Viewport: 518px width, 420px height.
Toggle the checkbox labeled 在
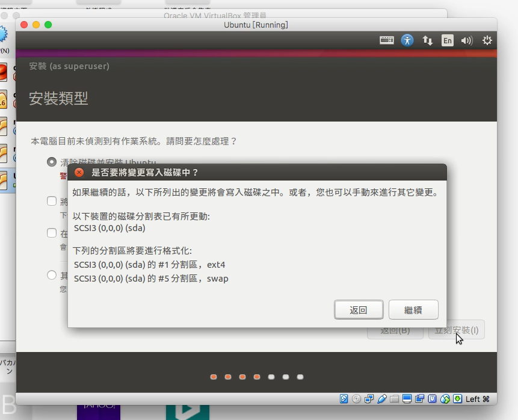pos(52,233)
